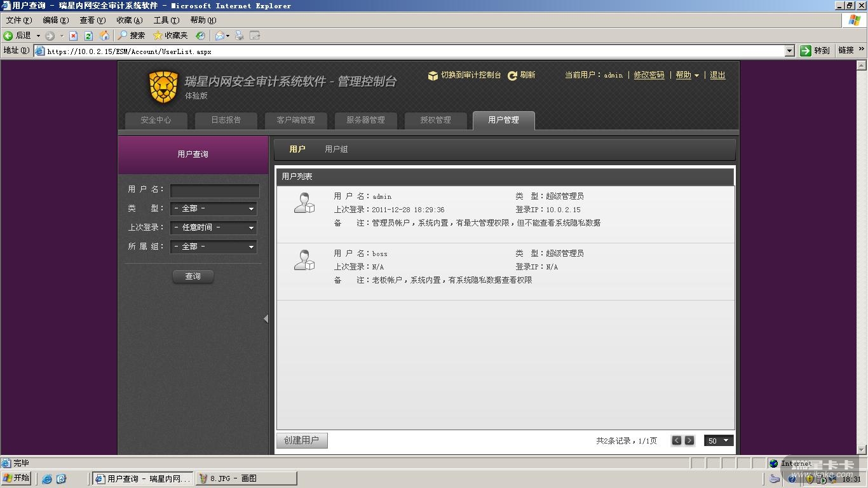The width and height of the screenshot is (868, 488).
Task: Go to previous page arrow in pagination
Action: tap(677, 440)
